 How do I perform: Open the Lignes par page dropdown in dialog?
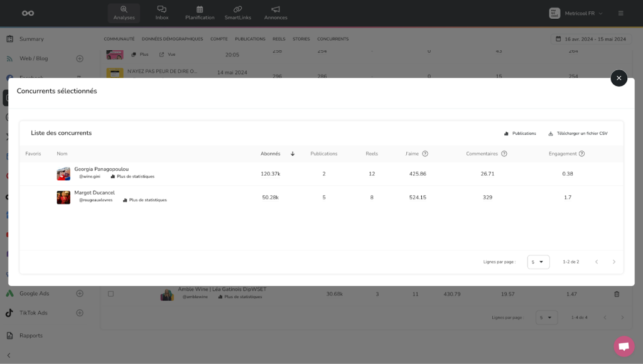click(x=538, y=262)
